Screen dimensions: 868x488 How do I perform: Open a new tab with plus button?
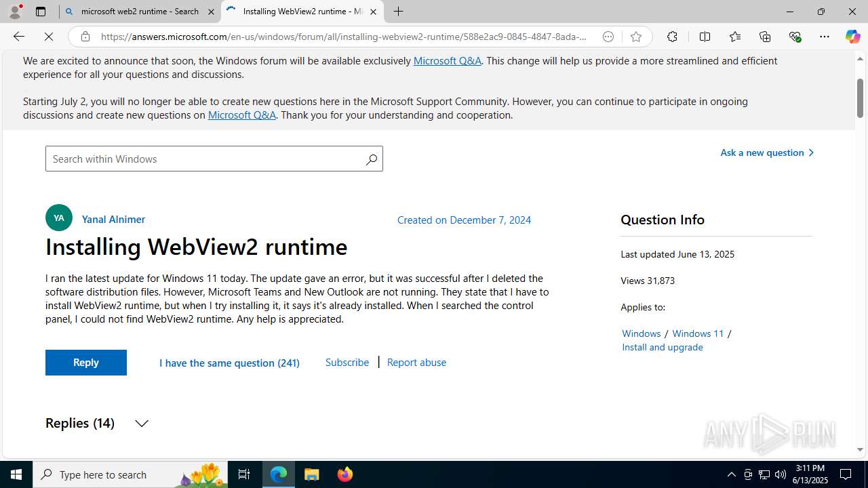[x=399, y=12]
